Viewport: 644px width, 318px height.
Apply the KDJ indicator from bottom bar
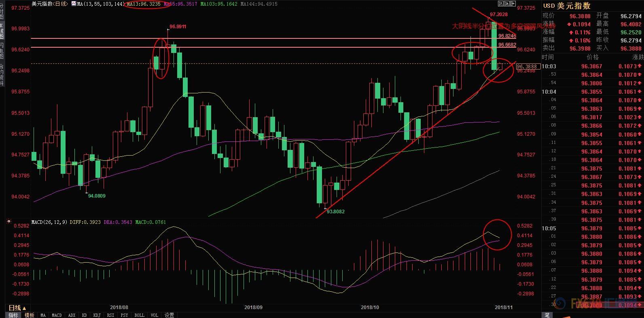click(97, 315)
